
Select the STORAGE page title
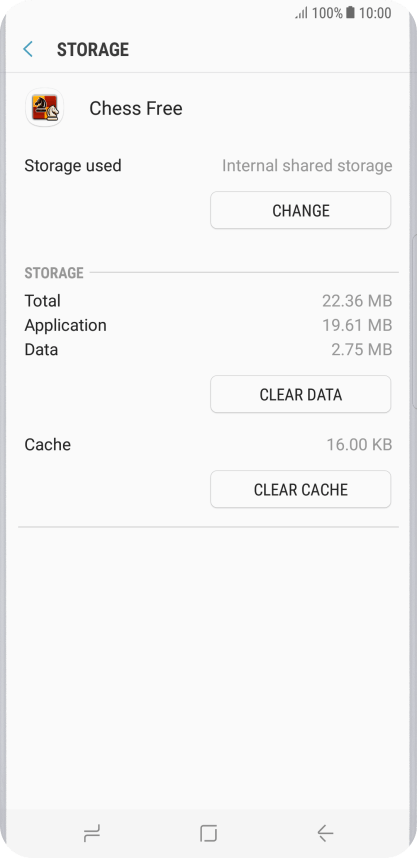click(93, 49)
